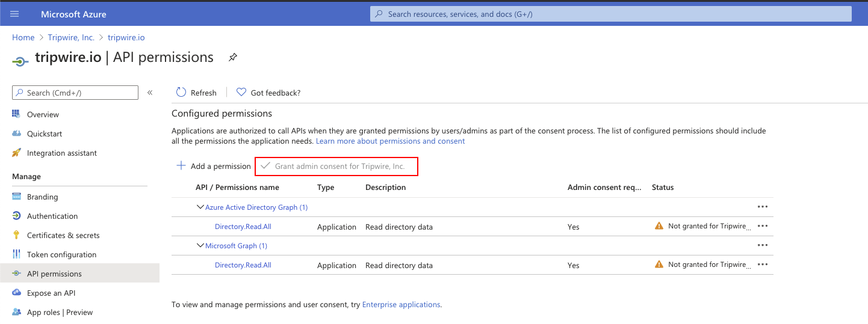Click the heart feedback icon
This screenshot has width=868, height=324.
[241, 92]
